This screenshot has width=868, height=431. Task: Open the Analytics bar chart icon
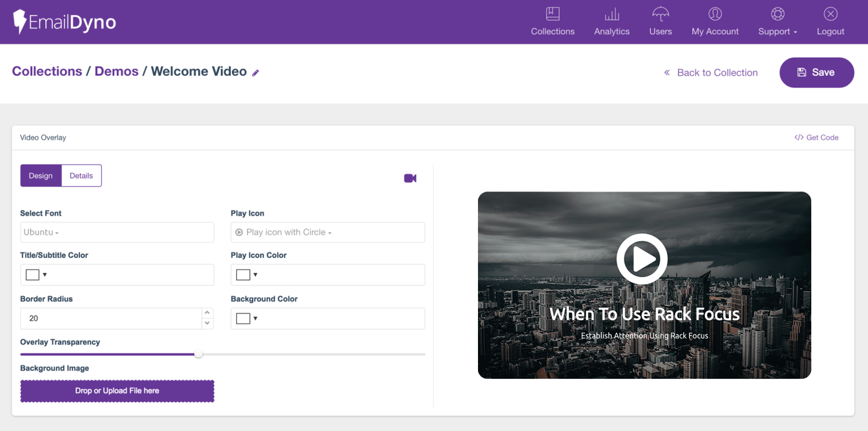(612, 14)
